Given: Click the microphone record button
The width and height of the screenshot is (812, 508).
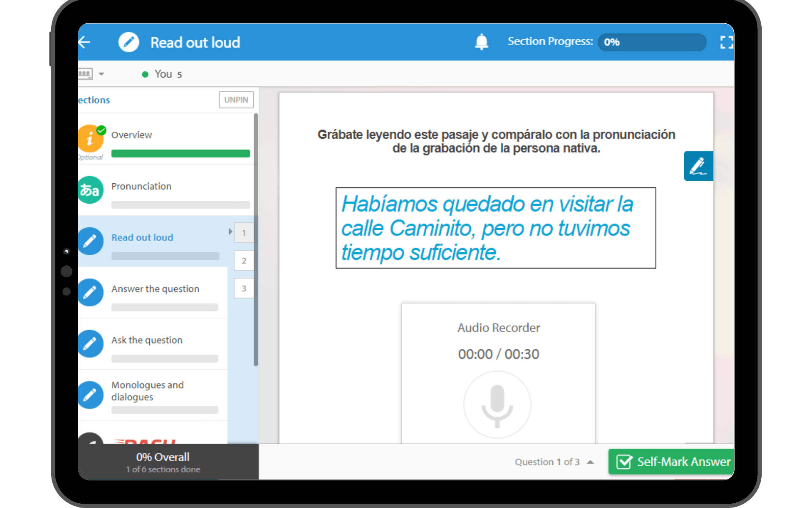Looking at the screenshot, I should click(x=497, y=405).
